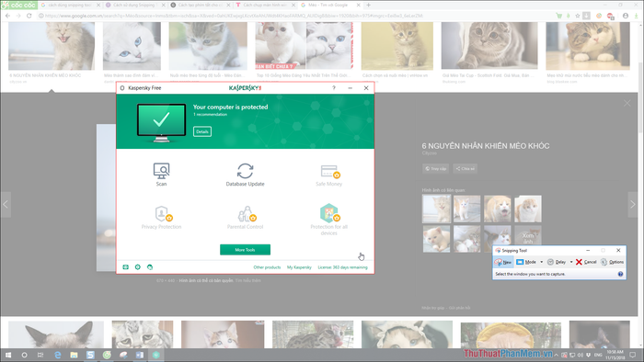Open Options in Snipping Tool
The height and width of the screenshot is (362, 644).
point(612,262)
